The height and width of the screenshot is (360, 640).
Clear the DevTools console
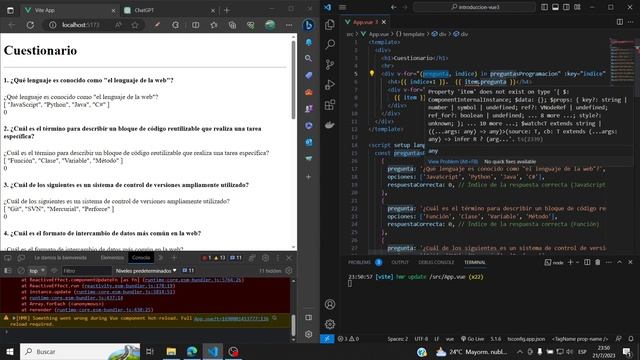(x=21, y=271)
